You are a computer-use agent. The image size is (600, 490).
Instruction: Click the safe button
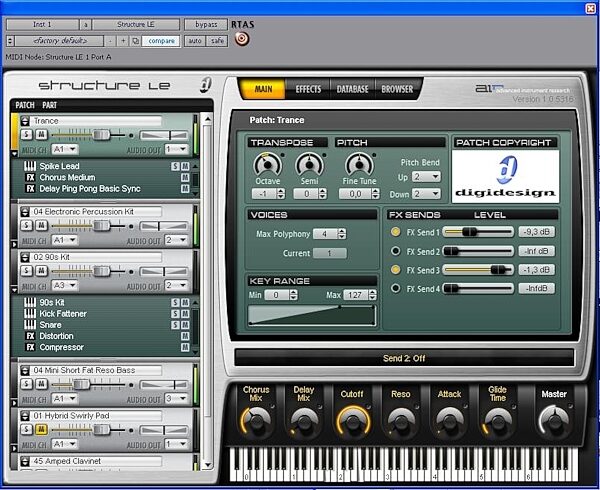[x=217, y=41]
